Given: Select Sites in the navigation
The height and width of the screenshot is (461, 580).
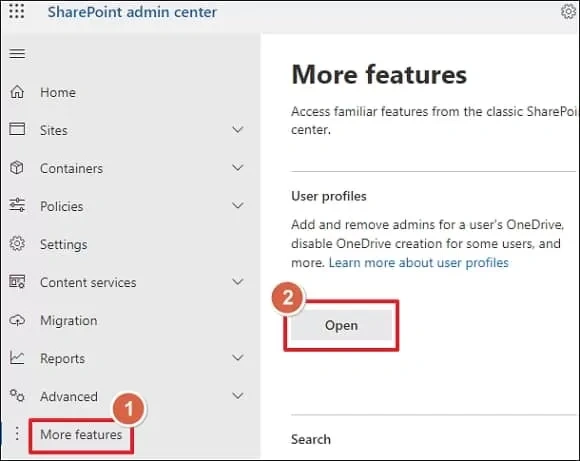Looking at the screenshot, I should [x=54, y=131].
